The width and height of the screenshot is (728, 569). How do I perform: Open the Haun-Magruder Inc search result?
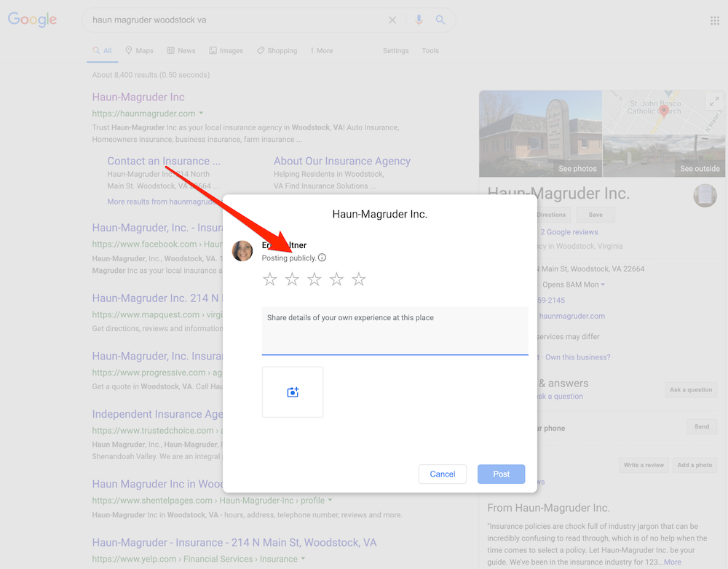coord(138,97)
